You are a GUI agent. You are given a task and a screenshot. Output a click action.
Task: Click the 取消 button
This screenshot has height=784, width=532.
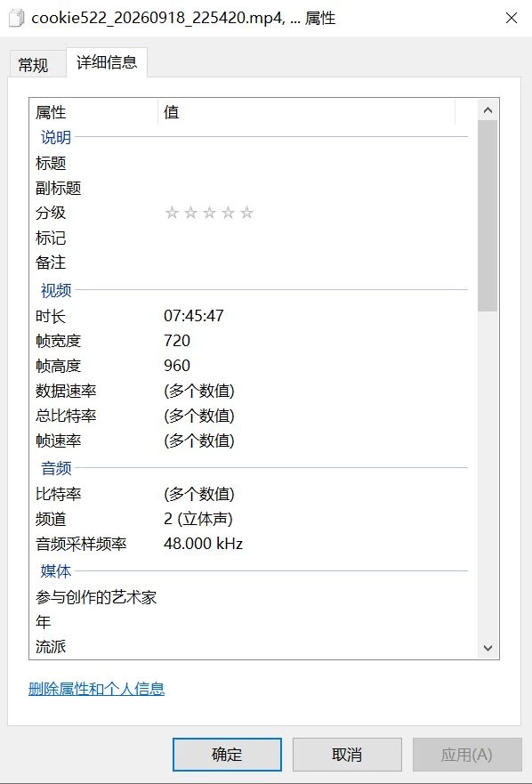coord(347,755)
